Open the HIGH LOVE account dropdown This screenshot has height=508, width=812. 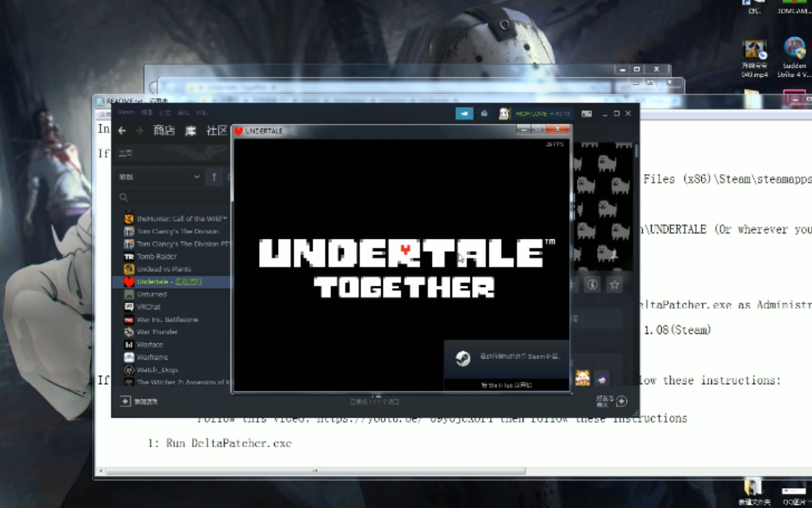click(538, 113)
